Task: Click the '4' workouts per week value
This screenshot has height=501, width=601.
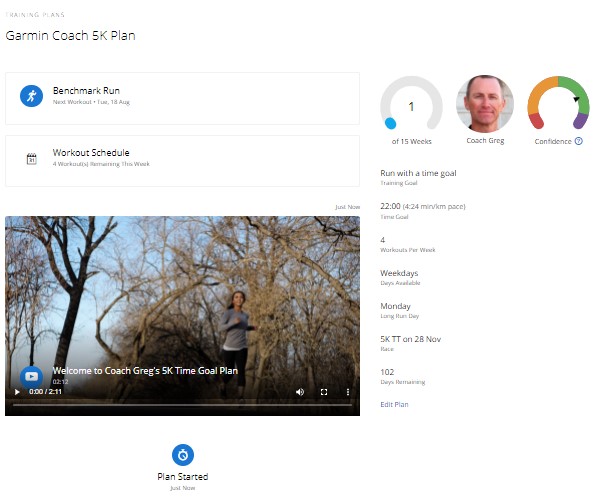Action: [x=383, y=240]
